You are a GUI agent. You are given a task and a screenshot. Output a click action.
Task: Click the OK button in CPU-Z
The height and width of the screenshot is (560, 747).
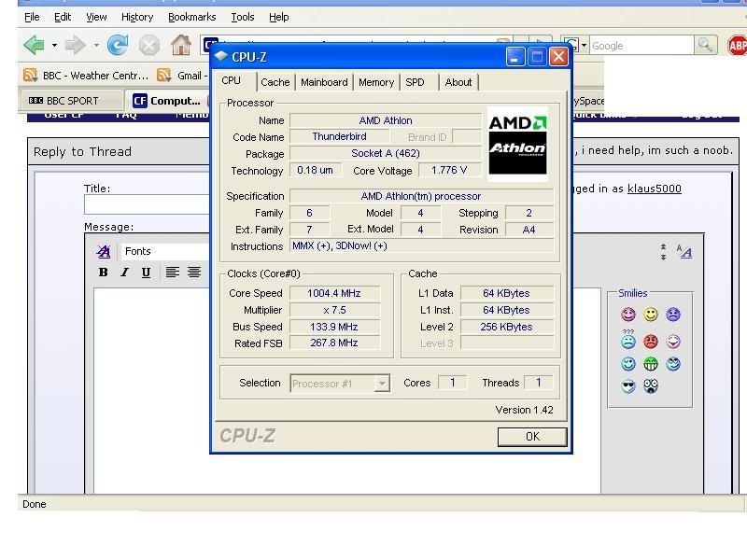pos(532,437)
